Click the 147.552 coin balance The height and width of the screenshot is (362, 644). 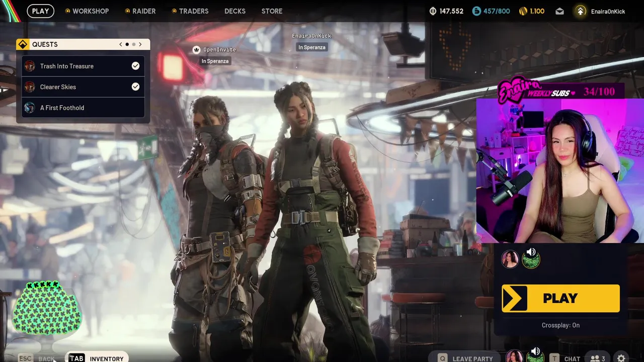pyautogui.click(x=451, y=11)
